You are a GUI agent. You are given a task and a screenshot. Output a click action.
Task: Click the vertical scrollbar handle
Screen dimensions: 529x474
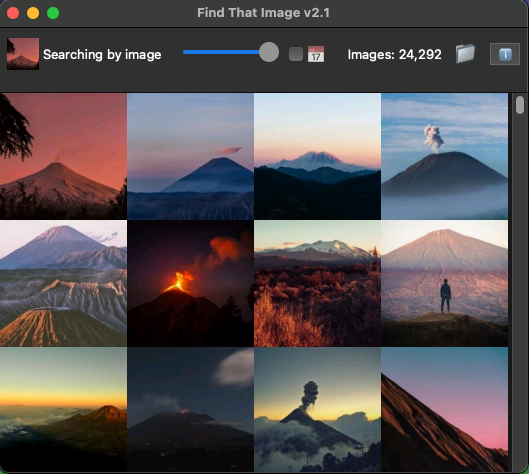pos(520,105)
